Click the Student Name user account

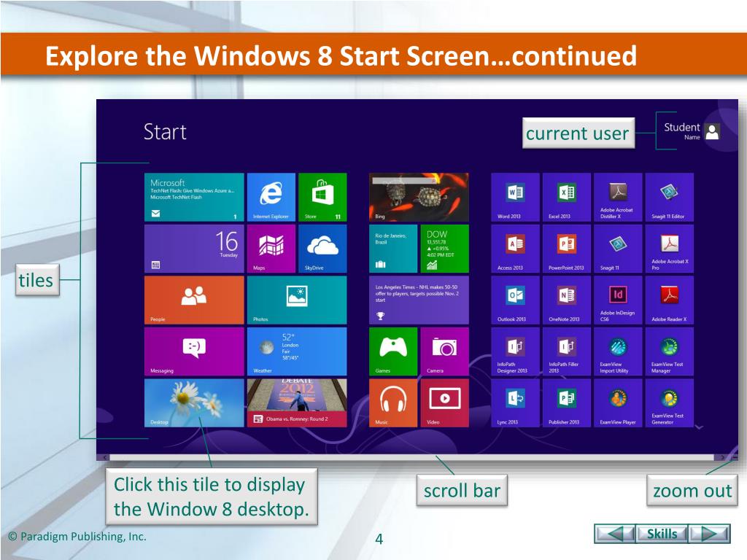(x=692, y=131)
